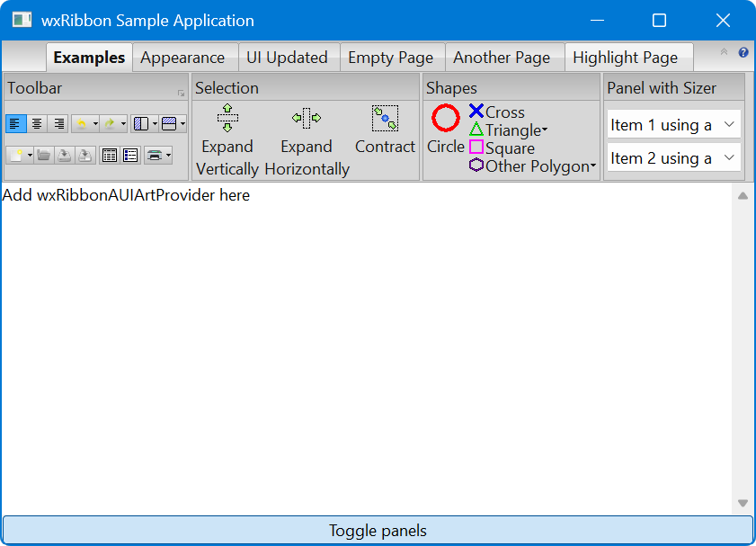Click the align right toolbar icon

[58, 124]
